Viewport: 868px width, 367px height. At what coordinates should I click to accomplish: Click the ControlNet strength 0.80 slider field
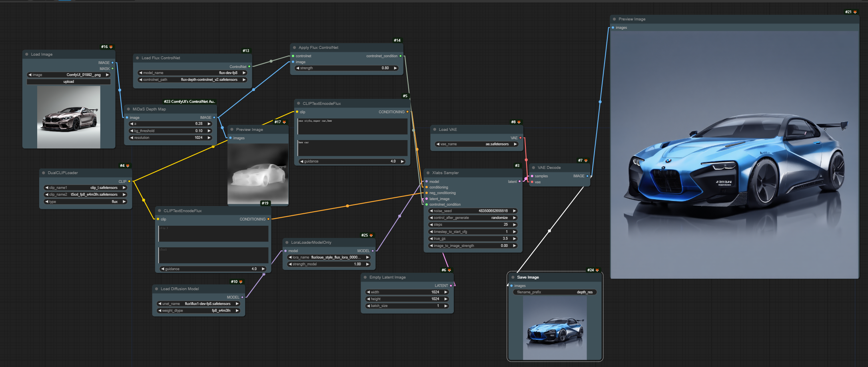(x=347, y=68)
